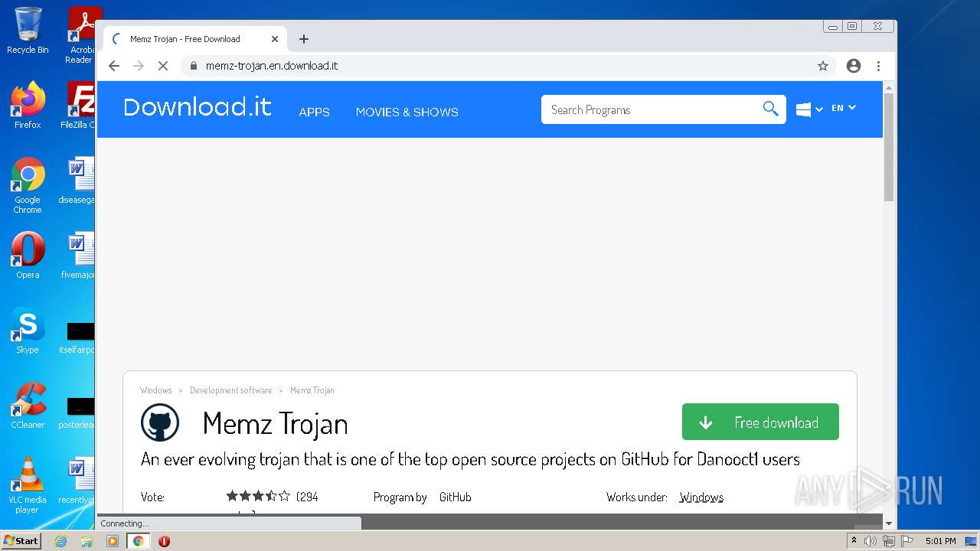The image size is (980, 551).
Task: Open the Skype desktop shortcut
Action: click(x=28, y=331)
